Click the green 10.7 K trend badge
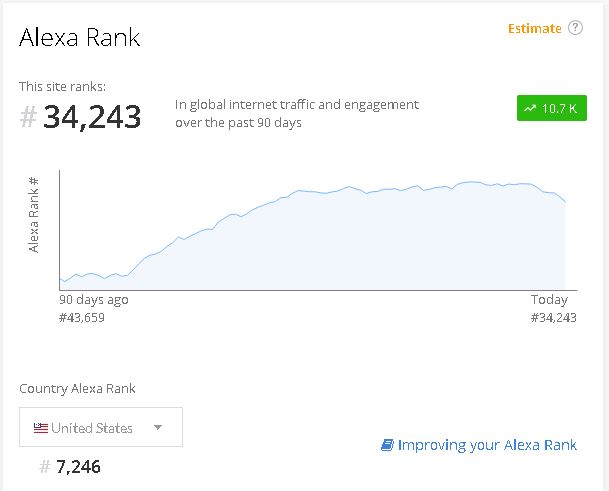 pyautogui.click(x=552, y=108)
